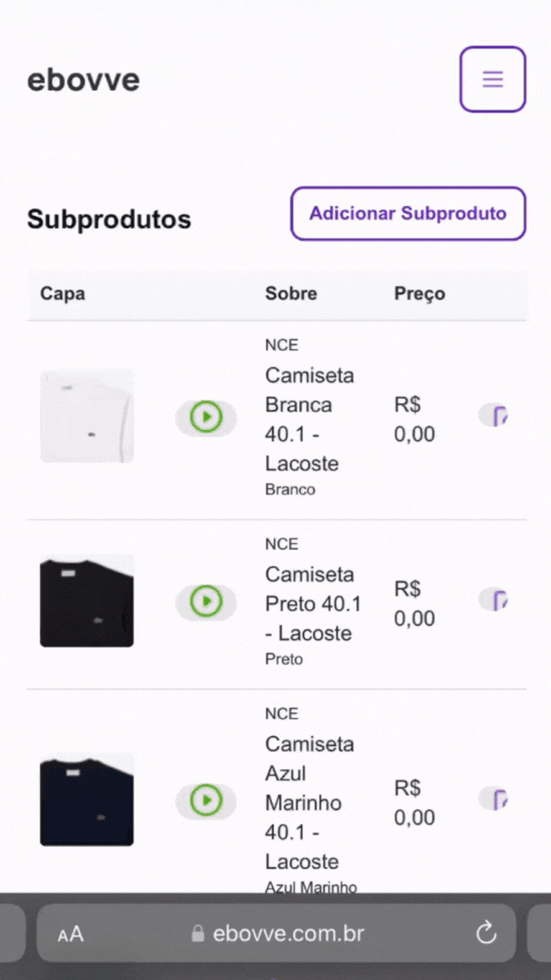Tap the edit icon for Camiseta Azul Marinho
The image size is (551, 980).
pos(494,800)
